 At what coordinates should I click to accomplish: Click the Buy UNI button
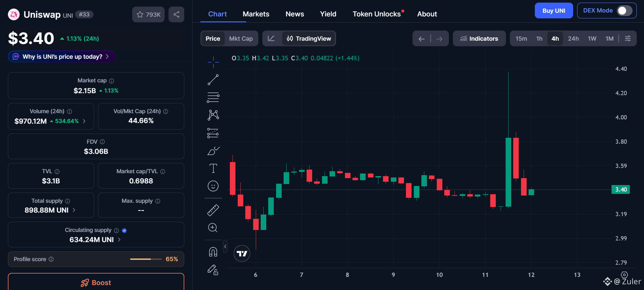(x=554, y=10)
